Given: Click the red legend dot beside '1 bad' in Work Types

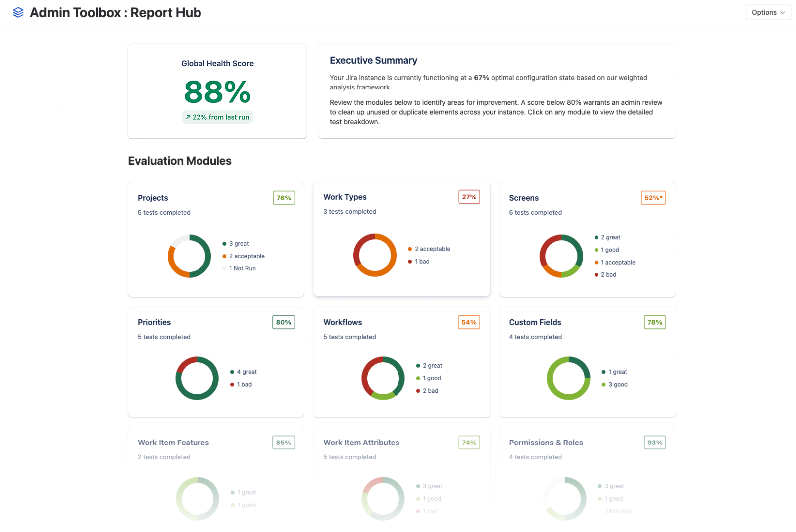Looking at the screenshot, I should (410, 261).
